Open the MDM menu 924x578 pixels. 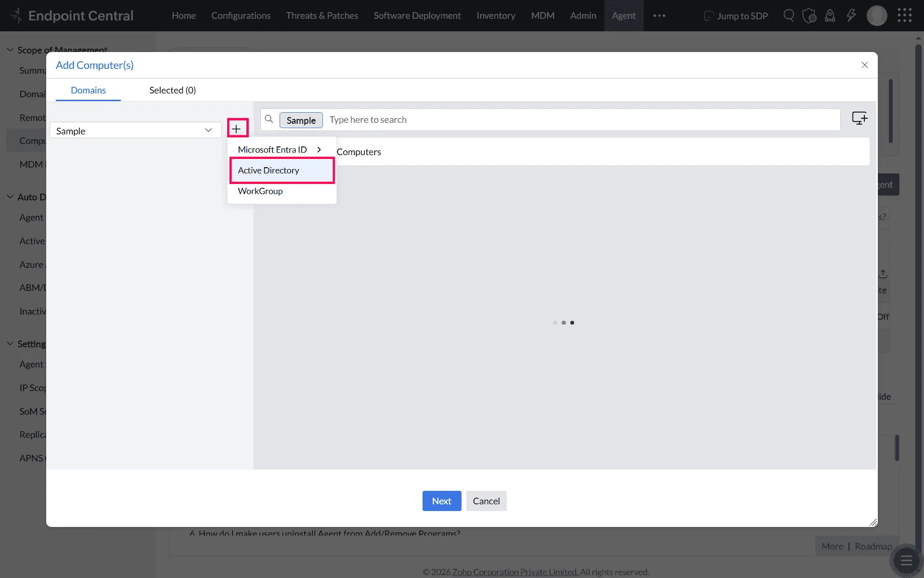tap(542, 15)
